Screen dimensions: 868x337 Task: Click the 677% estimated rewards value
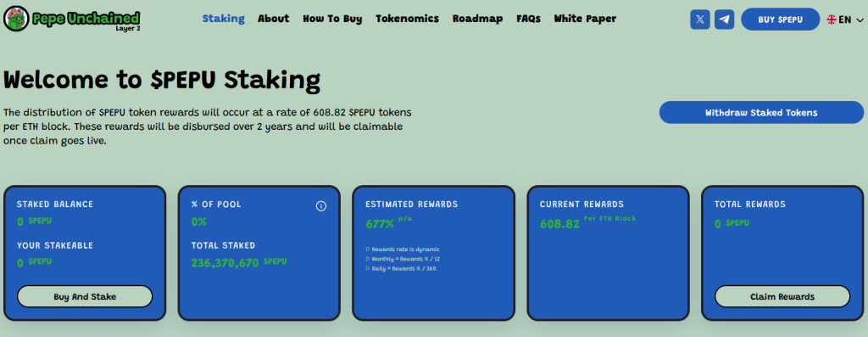(380, 224)
